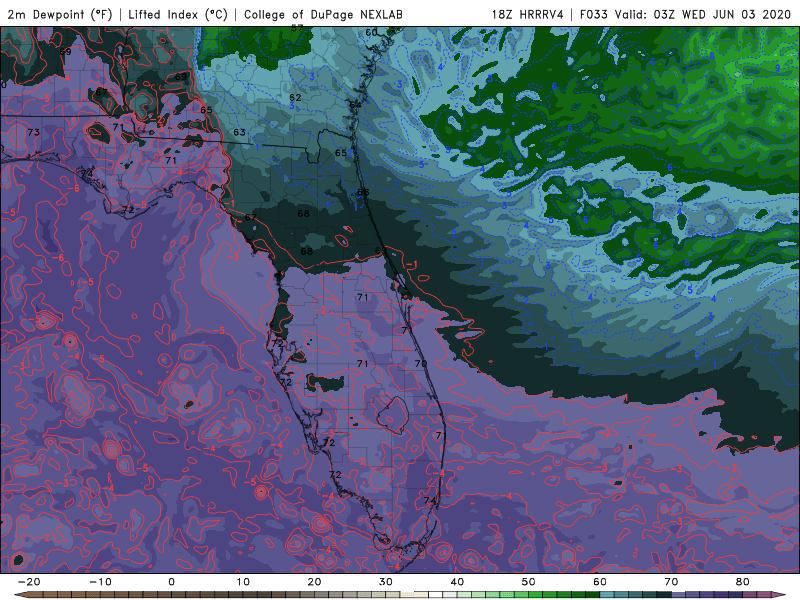This screenshot has width=800, height=600.
Task: Click the 10 label on the color scale
Action: (x=243, y=582)
